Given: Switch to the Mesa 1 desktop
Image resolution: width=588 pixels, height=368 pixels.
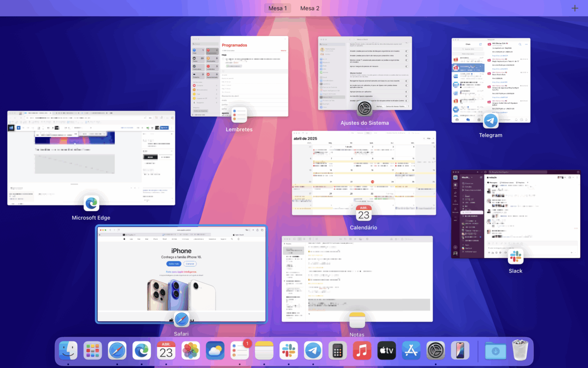Looking at the screenshot, I should pyautogui.click(x=278, y=8).
